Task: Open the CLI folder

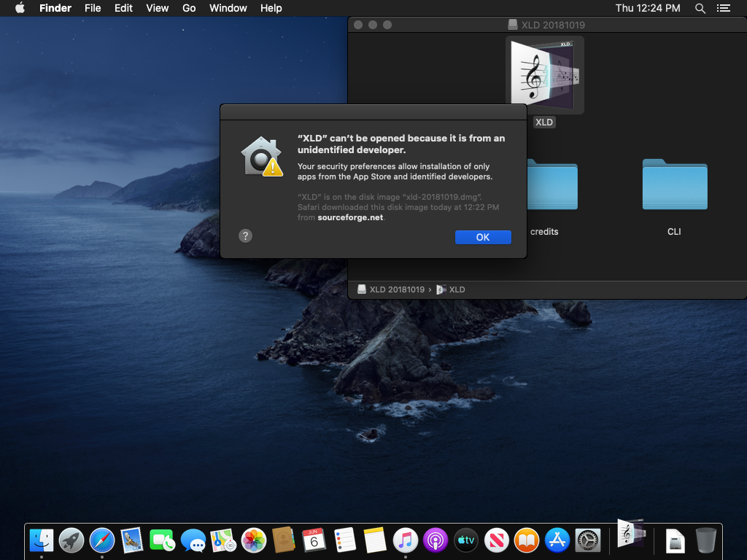Action: point(674,185)
